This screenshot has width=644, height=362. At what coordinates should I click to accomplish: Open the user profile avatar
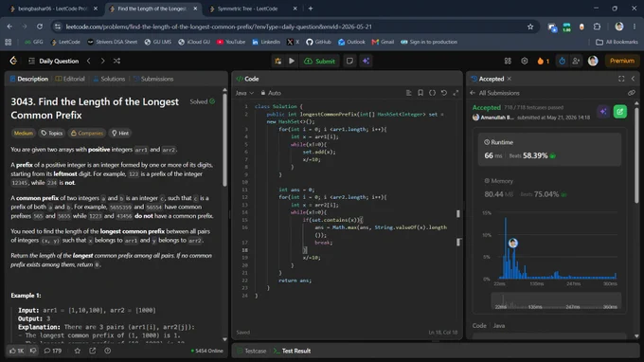[593, 61]
